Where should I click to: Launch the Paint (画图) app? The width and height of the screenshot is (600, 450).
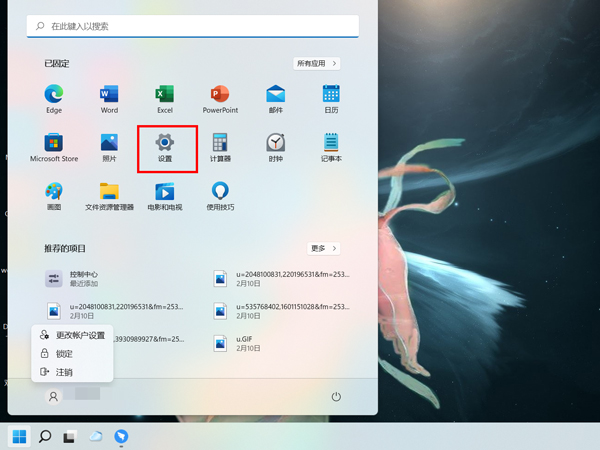pyautogui.click(x=54, y=194)
